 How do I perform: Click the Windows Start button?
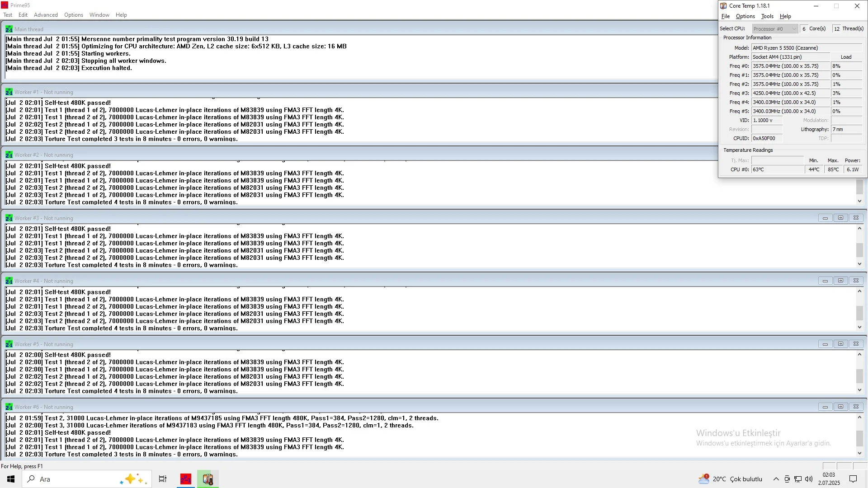pyautogui.click(x=11, y=479)
